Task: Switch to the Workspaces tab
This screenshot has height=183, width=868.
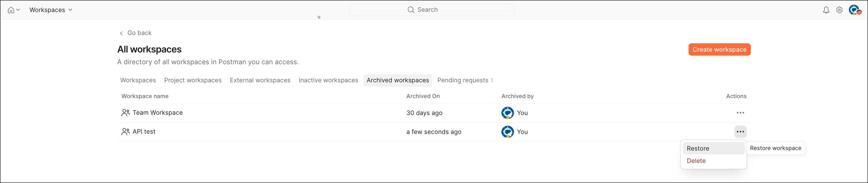Action: (x=138, y=81)
